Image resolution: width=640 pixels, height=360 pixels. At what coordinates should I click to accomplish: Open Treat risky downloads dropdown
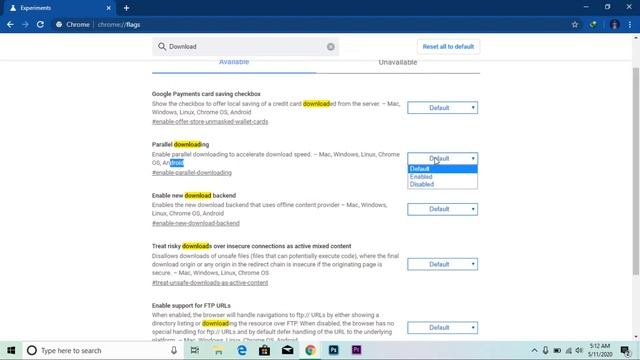point(442,264)
